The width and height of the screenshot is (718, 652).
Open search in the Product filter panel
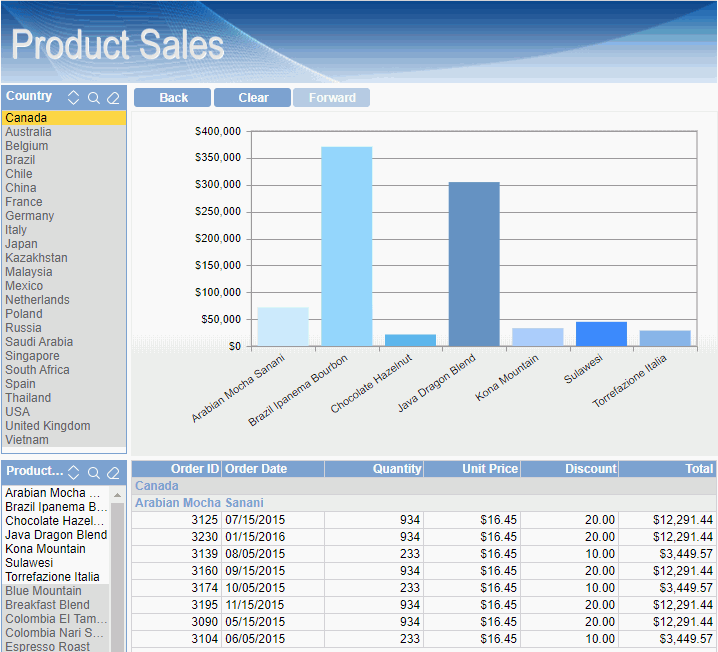pyautogui.click(x=94, y=472)
